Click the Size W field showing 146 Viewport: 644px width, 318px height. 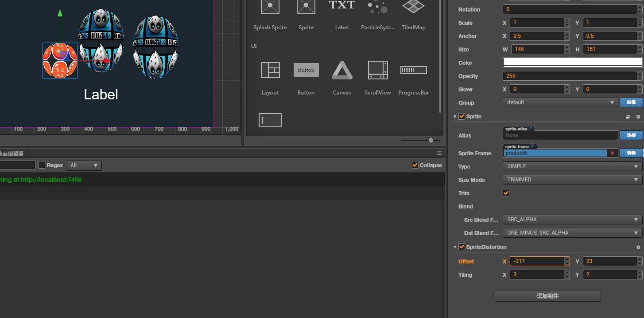click(540, 49)
